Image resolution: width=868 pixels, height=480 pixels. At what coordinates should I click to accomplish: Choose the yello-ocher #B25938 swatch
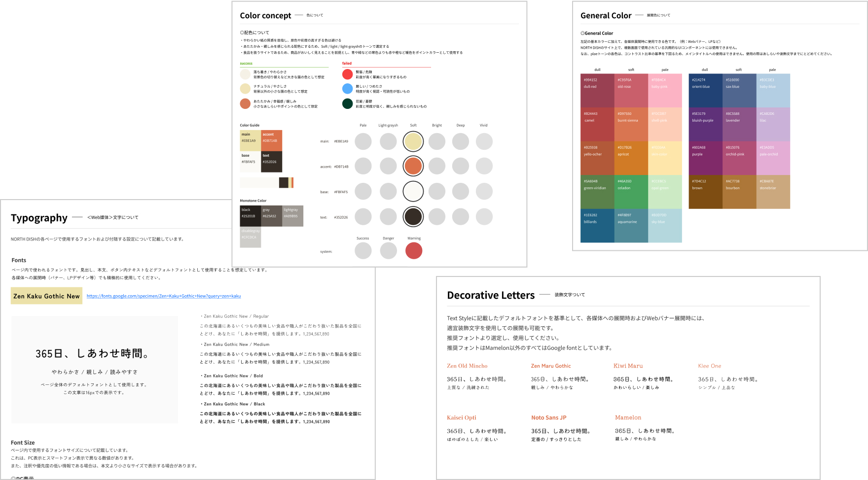597,158
